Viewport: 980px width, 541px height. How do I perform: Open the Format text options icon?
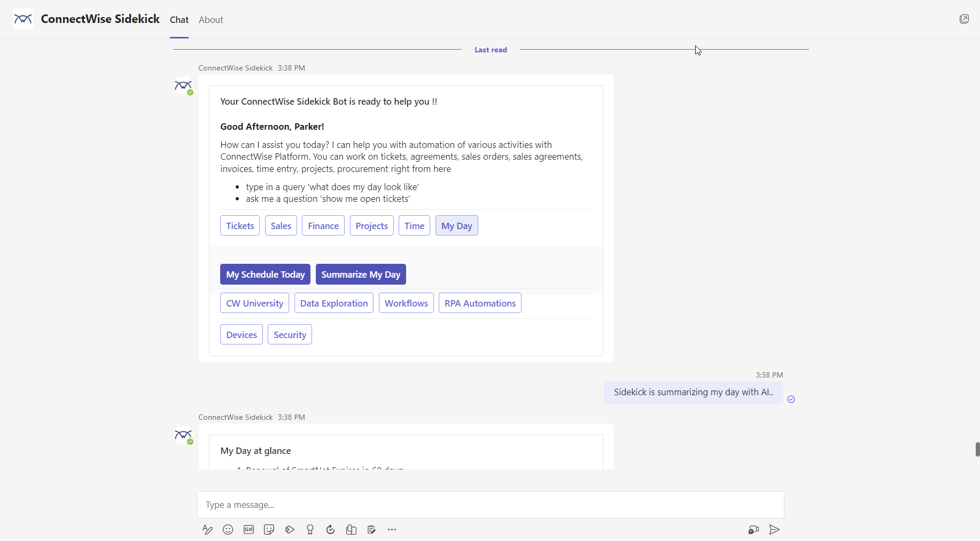pyautogui.click(x=207, y=529)
